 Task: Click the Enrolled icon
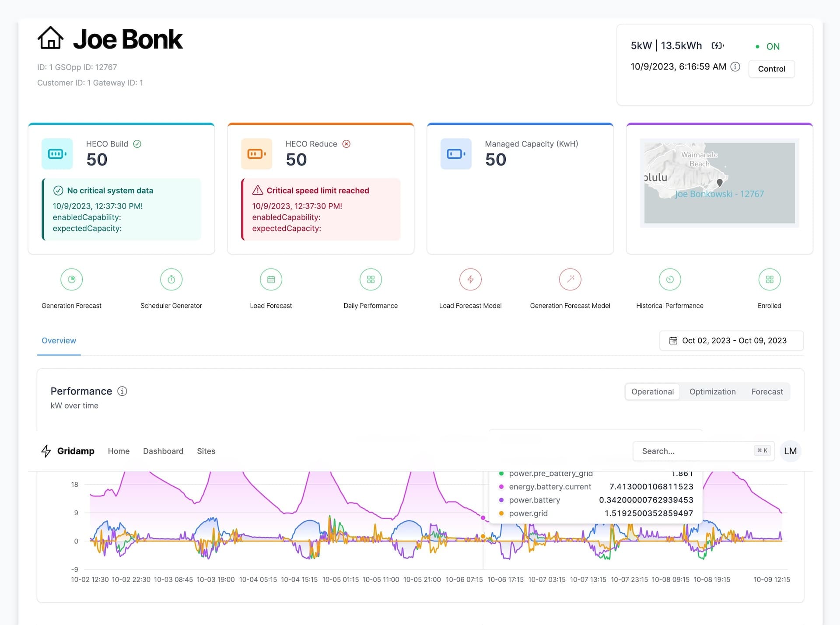(770, 279)
